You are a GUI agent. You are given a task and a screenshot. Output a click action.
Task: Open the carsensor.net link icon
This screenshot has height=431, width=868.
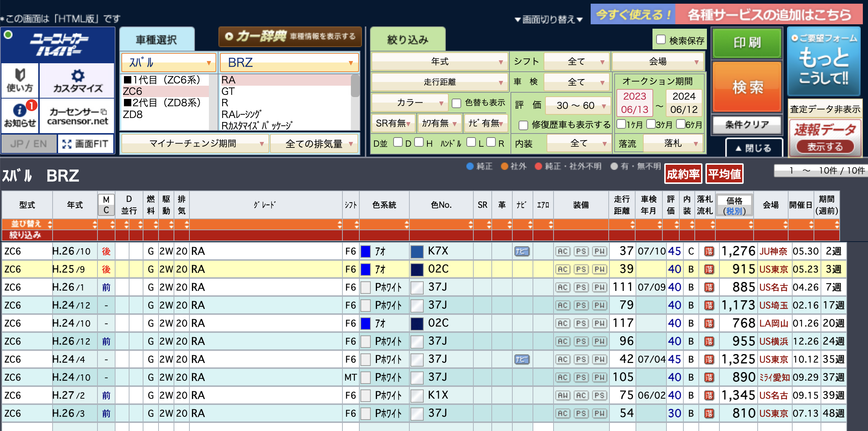coord(78,115)
